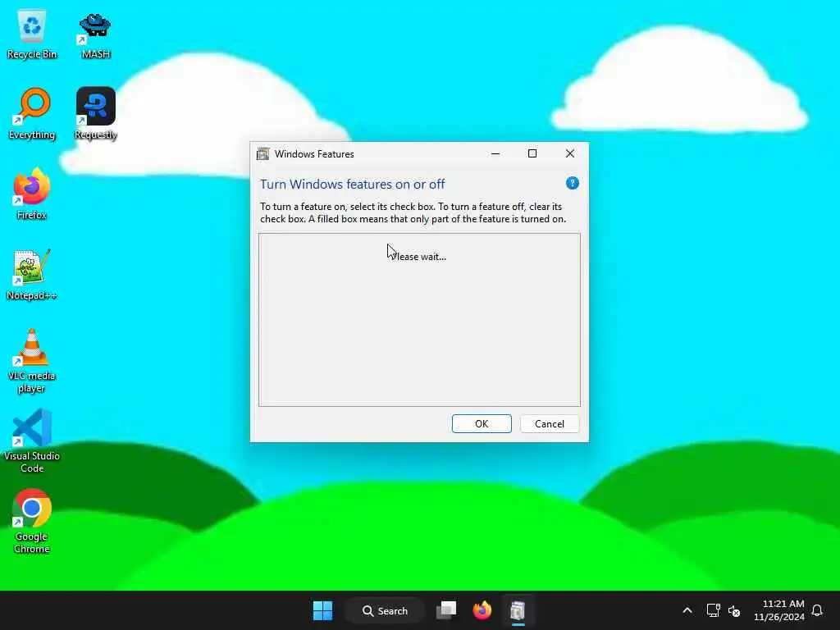Close the Windows Features window
The height and width of the screenshot is (630, 840).
click(x=570, y=153)
